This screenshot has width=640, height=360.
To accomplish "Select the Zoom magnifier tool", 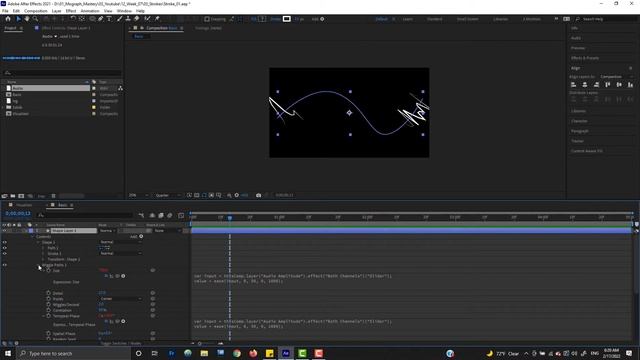I will 36,19.
